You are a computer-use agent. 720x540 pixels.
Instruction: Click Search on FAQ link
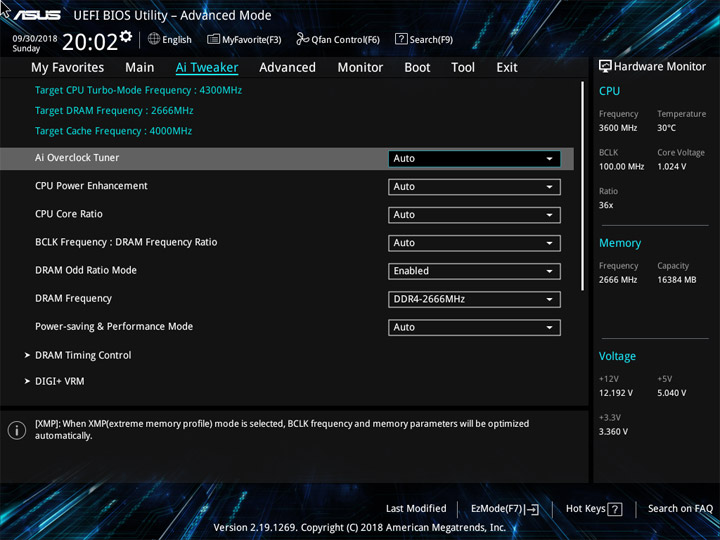pos(680,508)
